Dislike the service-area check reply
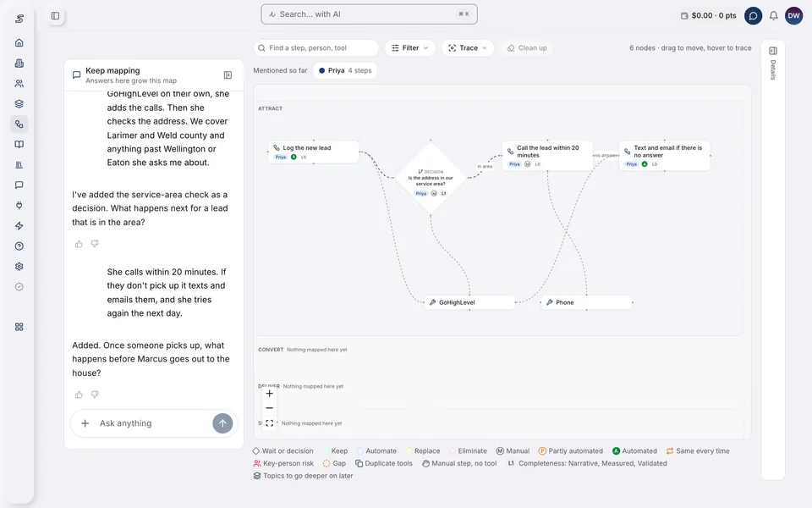The width and height of the screenshot is (812, 508). coord(95,244)
